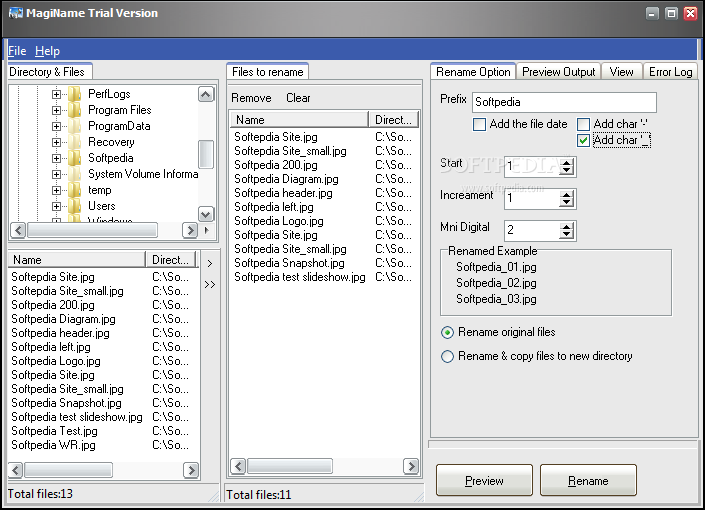Select the Softpedia folder icon in tree

[x=75, y=158]
